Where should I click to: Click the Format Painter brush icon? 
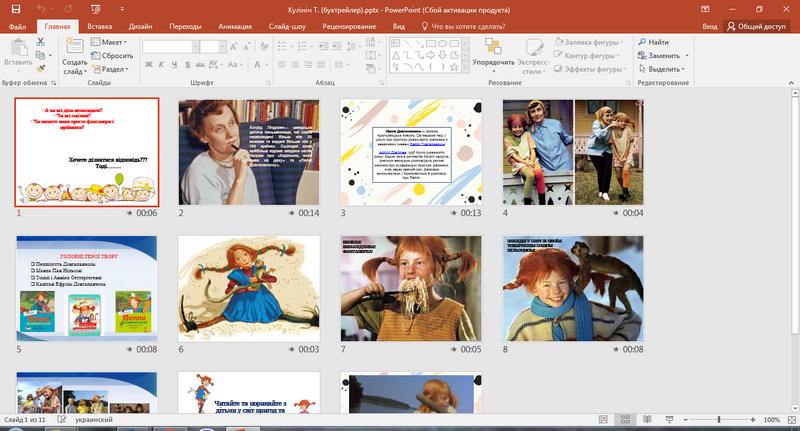[40, 68]
